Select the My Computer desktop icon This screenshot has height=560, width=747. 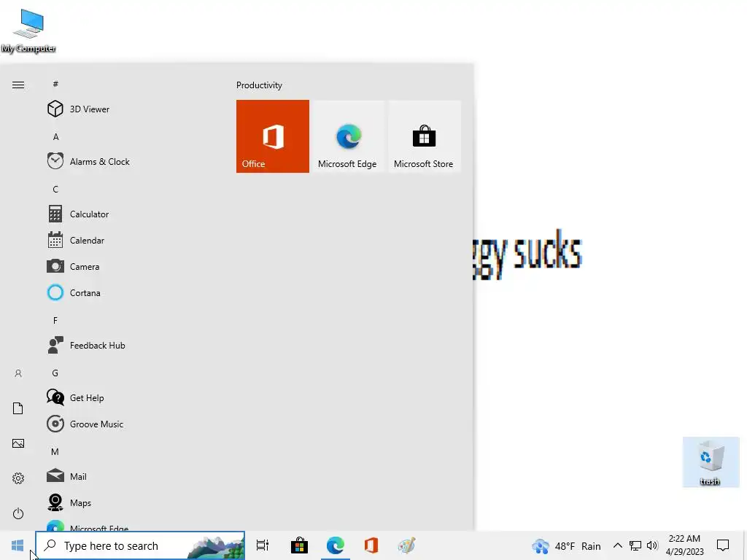pyautogui.click(x=28, y=31)
